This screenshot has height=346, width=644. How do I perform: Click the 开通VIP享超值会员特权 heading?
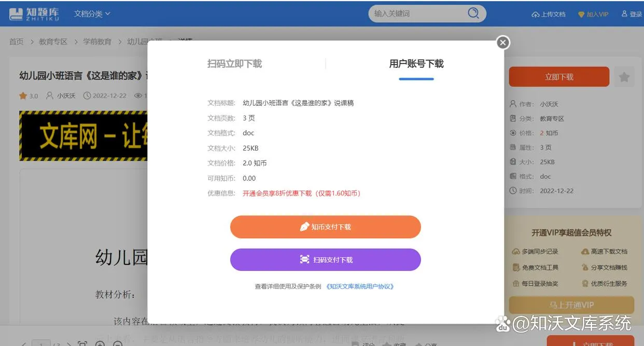571,233
